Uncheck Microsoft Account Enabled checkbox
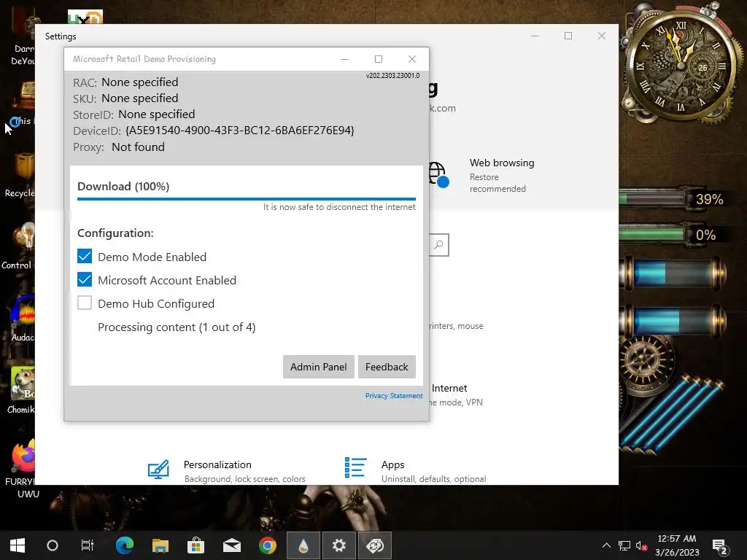 click(x=85, y=279)
